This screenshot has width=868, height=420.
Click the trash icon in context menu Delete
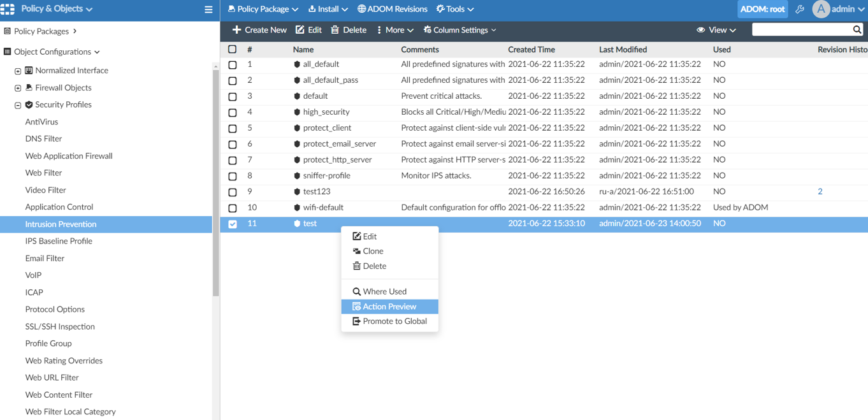pyautogui.click(x=357, y=266)
